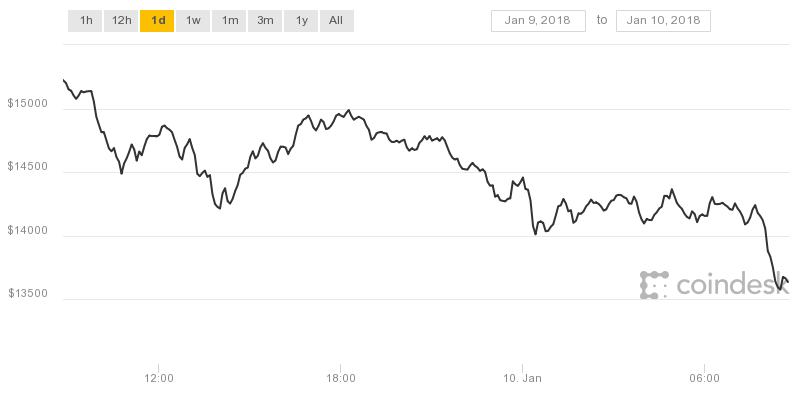Show All price history
The image size is (800, 400).
tap(336, 21)
